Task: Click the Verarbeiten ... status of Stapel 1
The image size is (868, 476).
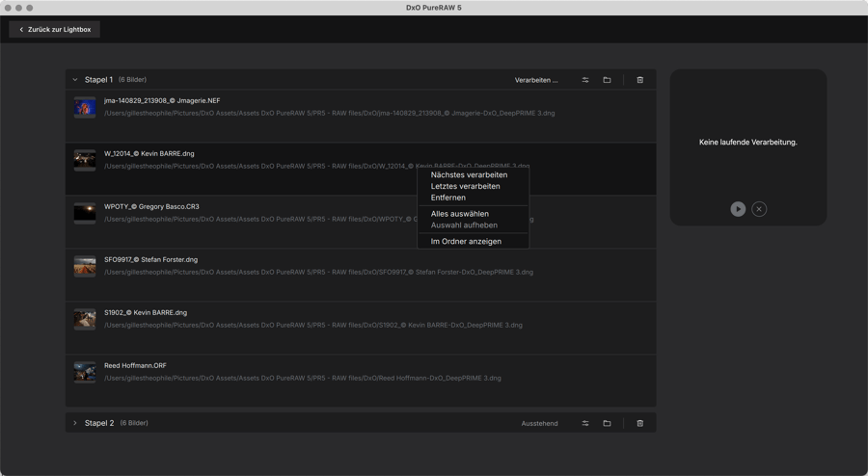Action: tap(536, 80)
